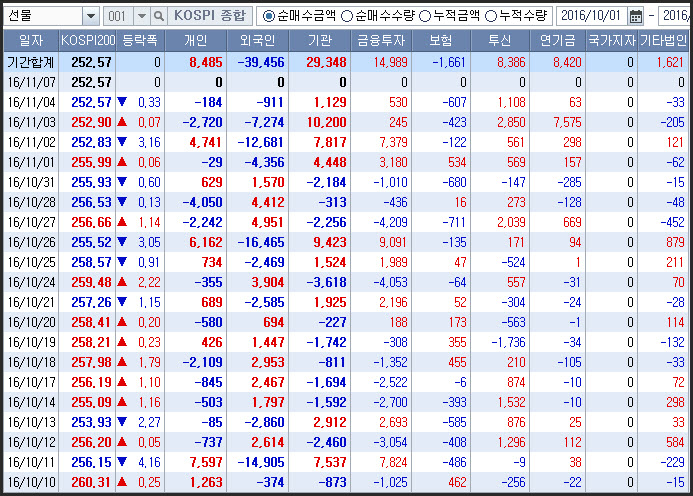Click the 001 code input field
This screenshot has width=693, height=496.
pyautogui.click(x=118, y=16)
